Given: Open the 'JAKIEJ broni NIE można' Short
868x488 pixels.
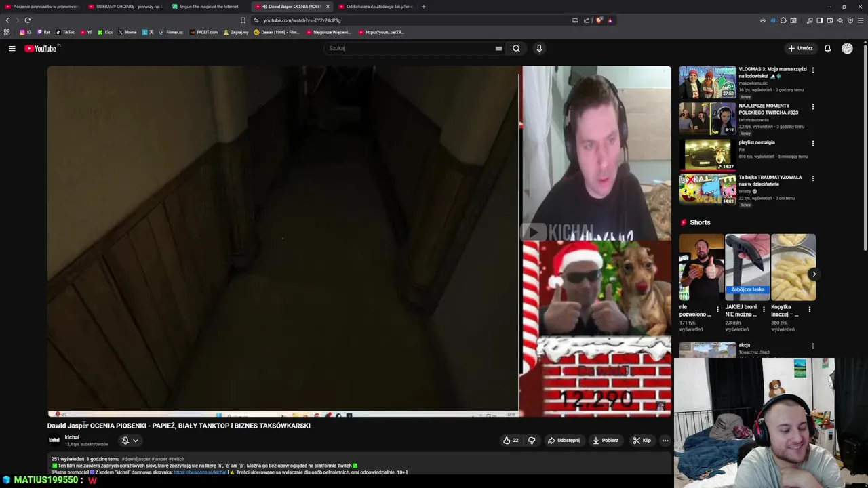Looking at the screenshot, I should coord(747,267).
